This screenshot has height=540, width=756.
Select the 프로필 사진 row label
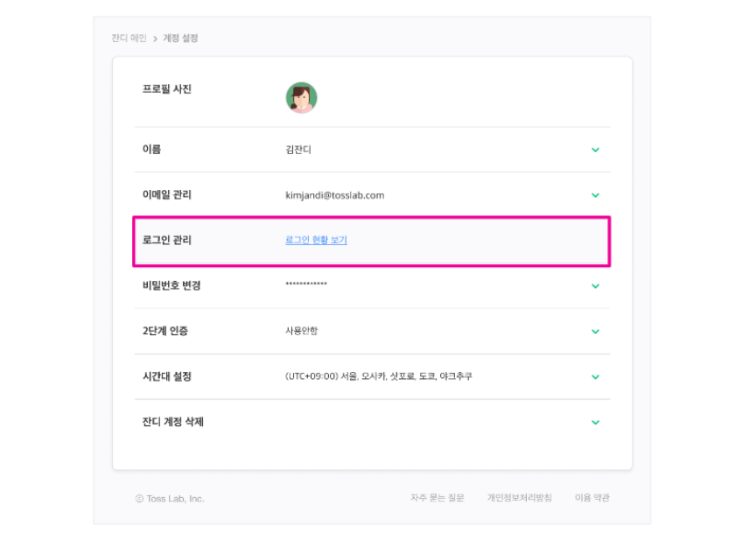pos(166,89)
